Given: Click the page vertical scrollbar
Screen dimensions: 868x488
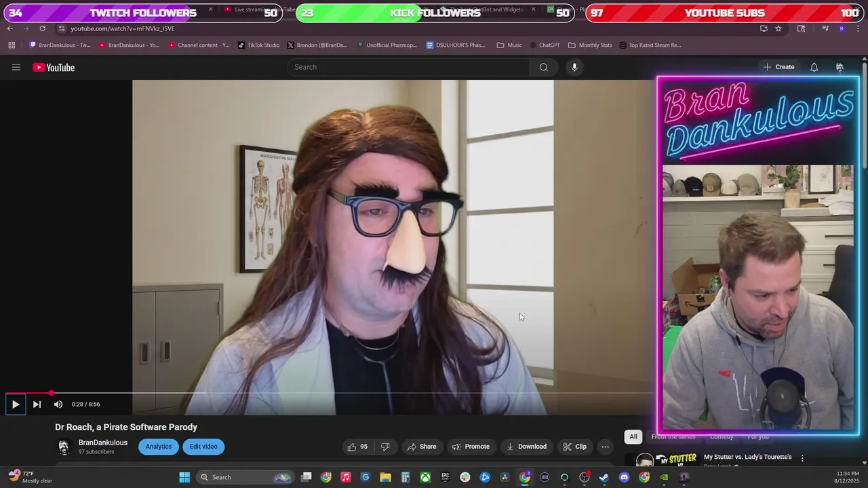Looking at the screenshot, I should 864,115.
